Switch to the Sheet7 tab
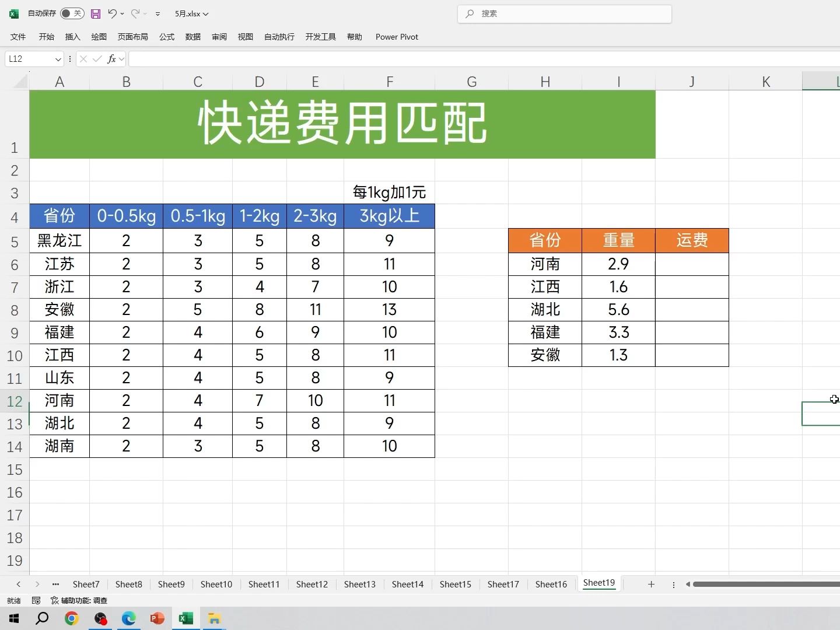This screenshot has height=630, width=840. [86, 584]
